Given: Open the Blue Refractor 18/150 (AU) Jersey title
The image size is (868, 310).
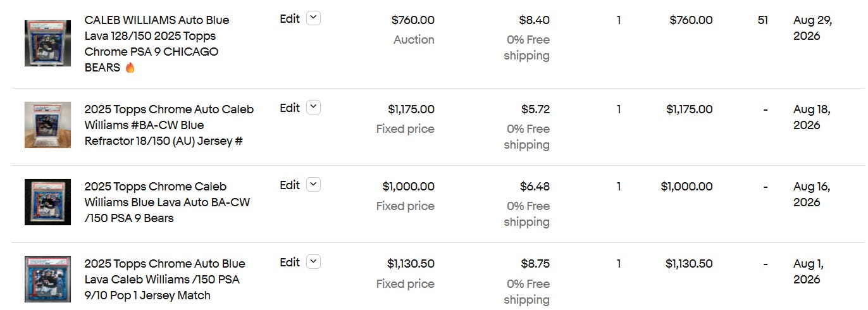Looking at the screenshot, I should 169,125.
